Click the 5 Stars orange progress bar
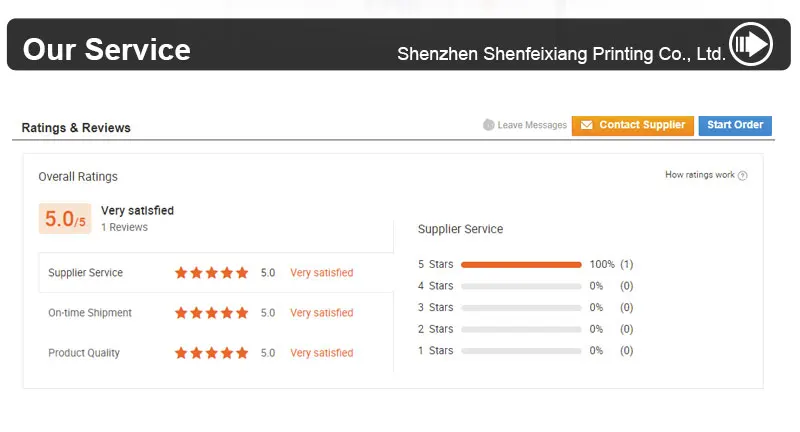This screenshot has height=432, width=800. (x=521, y=265)
